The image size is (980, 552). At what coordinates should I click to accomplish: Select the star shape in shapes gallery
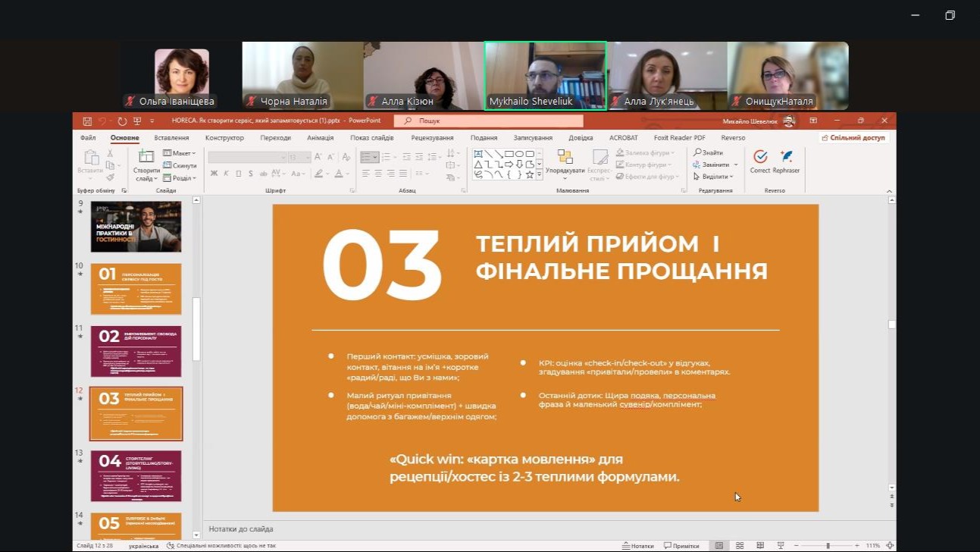tap(530, 174)
